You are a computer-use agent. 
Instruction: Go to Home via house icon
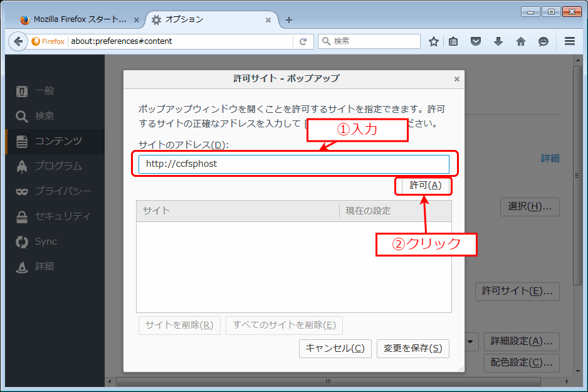[520, 41]
